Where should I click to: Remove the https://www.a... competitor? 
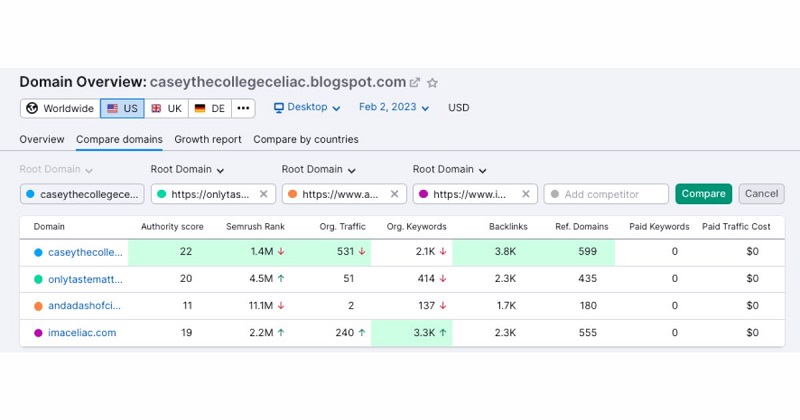coord(394,194)
